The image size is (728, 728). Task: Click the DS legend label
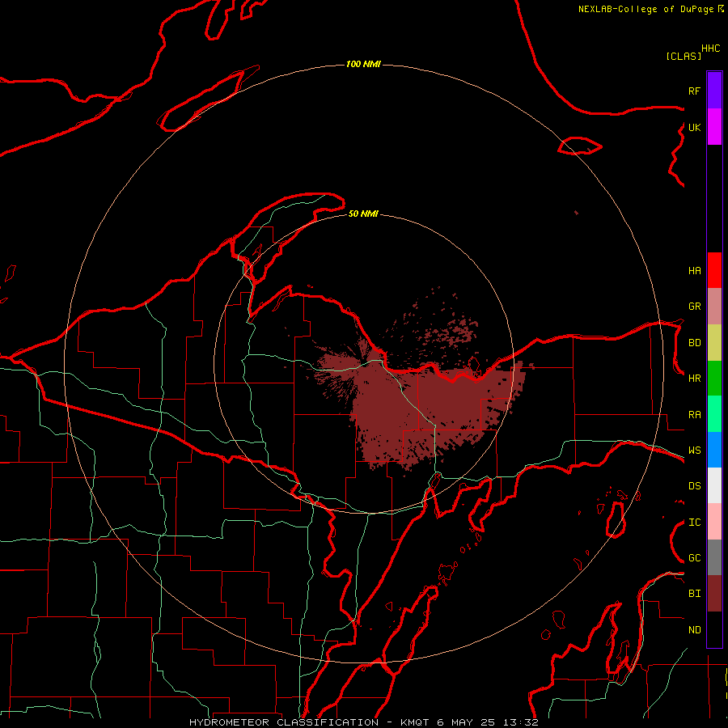pos(694,486)
